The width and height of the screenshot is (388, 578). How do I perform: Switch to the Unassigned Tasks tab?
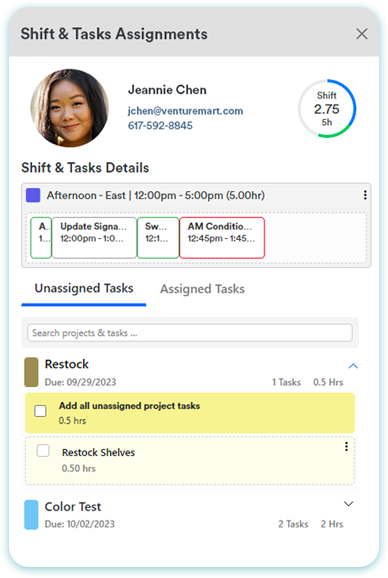[x=84, y=288]
